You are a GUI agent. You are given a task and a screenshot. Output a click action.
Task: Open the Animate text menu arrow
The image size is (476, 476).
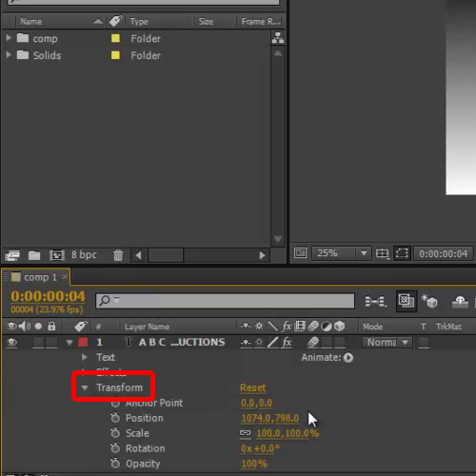[x=348, y=358]
